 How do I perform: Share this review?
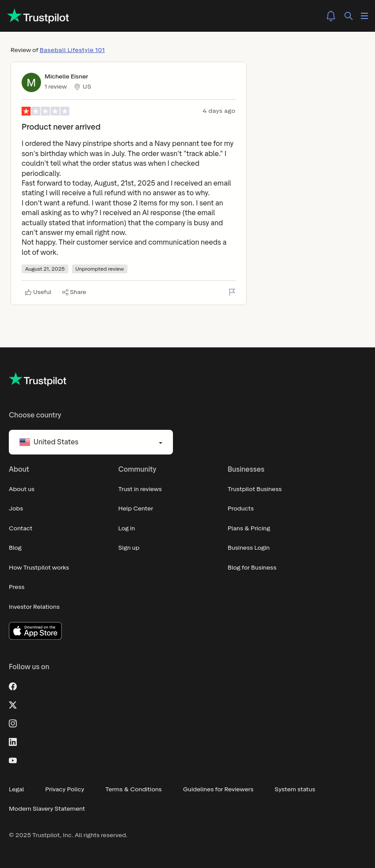(x=74, y=292)
